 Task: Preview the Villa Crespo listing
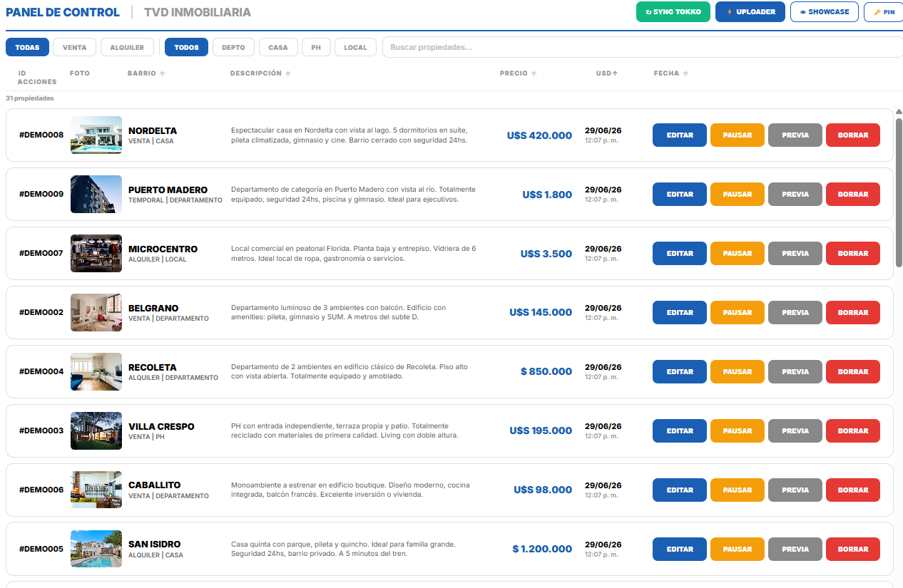click(795, 430)
